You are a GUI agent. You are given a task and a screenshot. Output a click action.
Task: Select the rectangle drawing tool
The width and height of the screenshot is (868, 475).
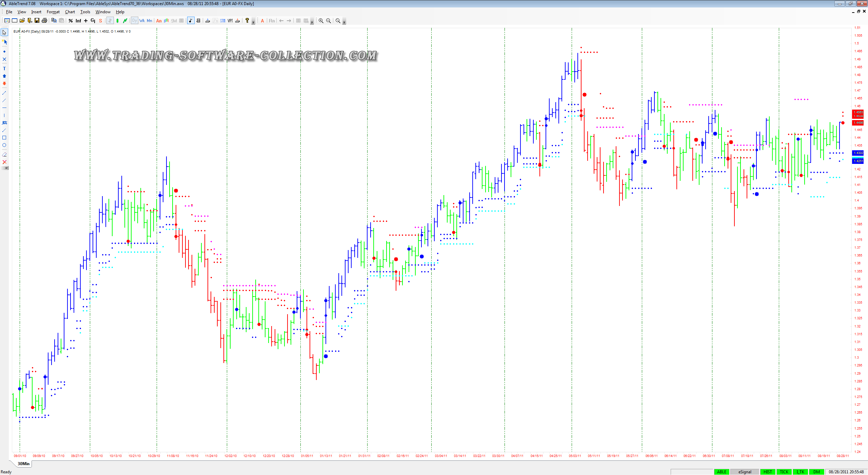4,138
